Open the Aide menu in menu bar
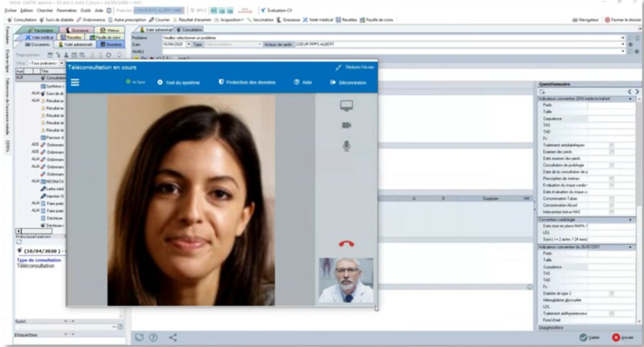The image size is (644, 347). [x=99, y=10]
